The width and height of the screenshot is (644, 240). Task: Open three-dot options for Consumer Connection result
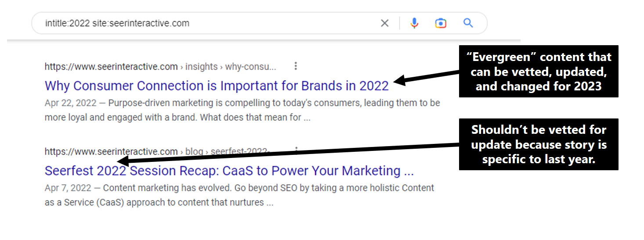(296, 66)
